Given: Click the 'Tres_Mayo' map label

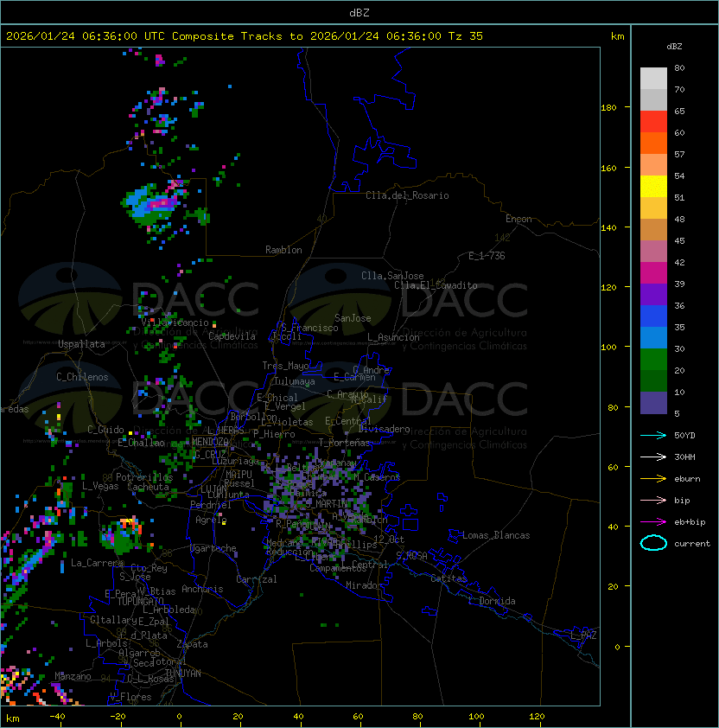Looking at the screenshot, I should [285, 366].
